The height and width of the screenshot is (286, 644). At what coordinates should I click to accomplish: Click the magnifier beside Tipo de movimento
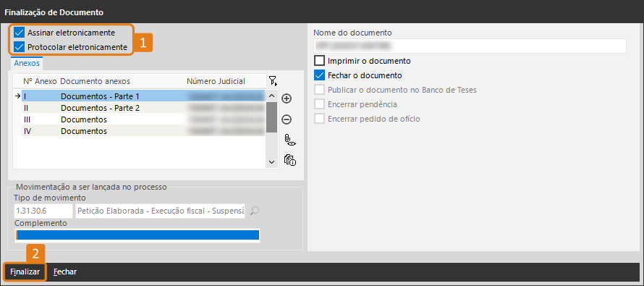click(x=255, y=211)
